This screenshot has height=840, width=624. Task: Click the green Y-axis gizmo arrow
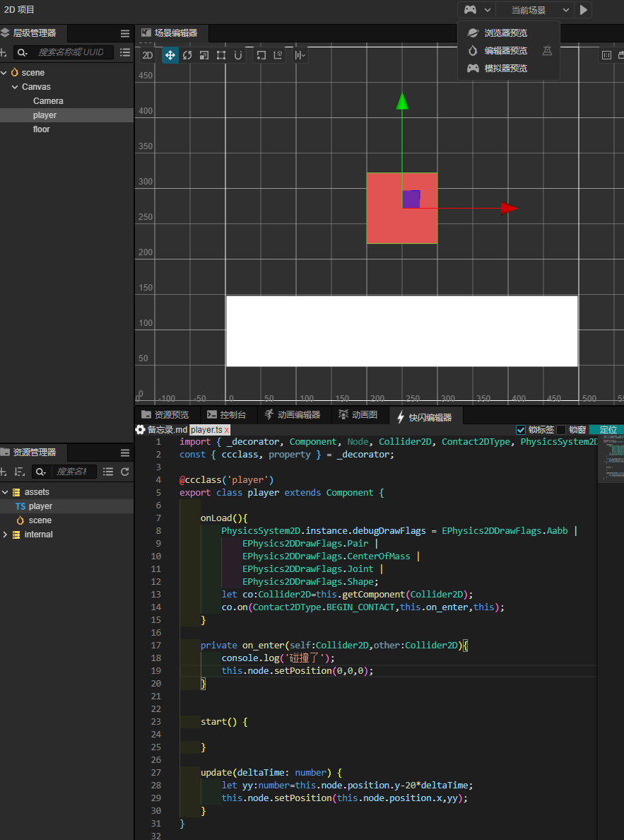[402, 101]
